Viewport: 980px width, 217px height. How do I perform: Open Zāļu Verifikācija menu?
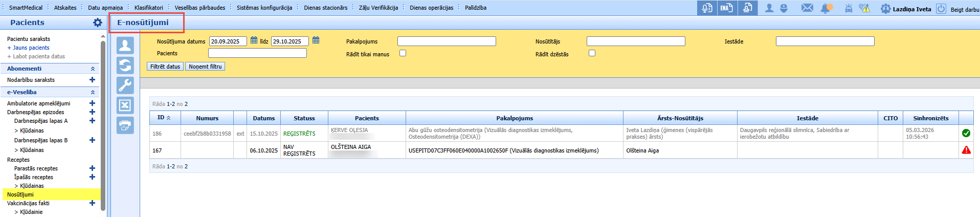tap(378, 8)
